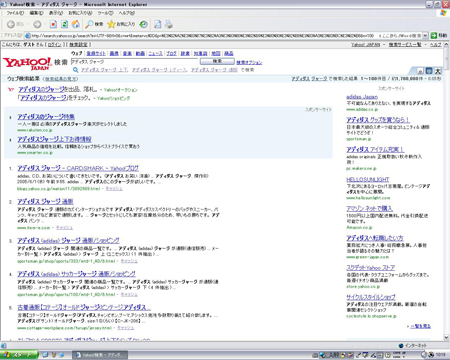Open the アディダス グッズを買うなら sponsor link

[x=378, y=120]
